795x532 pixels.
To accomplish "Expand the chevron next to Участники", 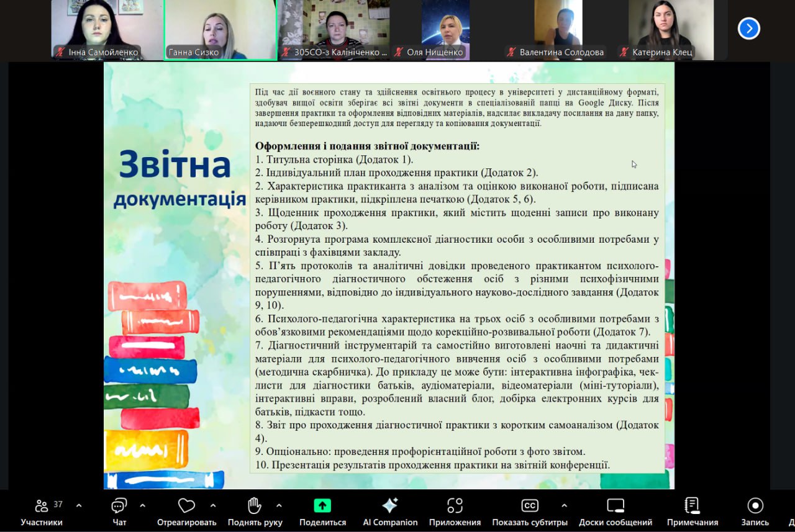I will click(79, 505).
